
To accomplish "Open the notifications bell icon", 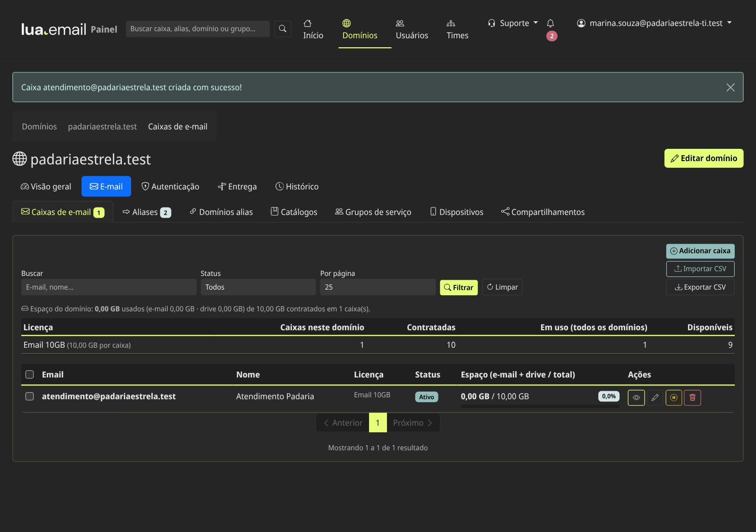I will [550, 23].
